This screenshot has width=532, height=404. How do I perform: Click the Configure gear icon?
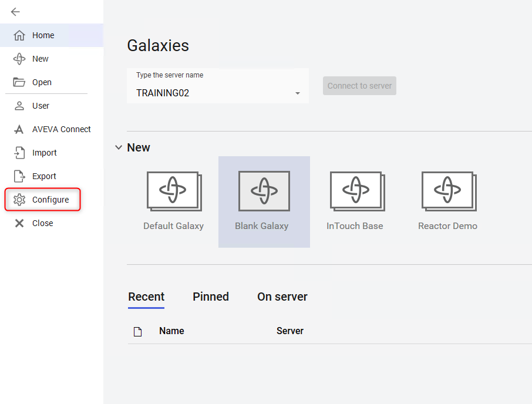click(x=19, y=200)
